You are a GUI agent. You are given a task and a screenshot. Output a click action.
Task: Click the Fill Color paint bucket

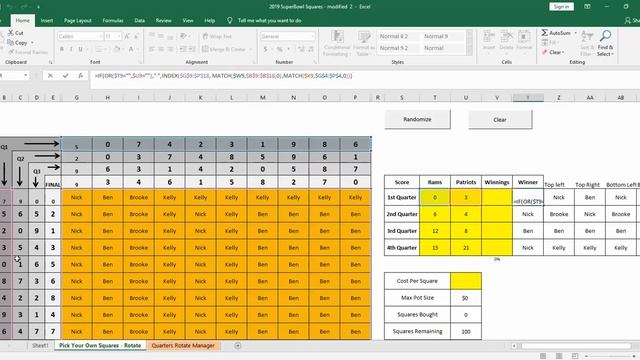117,49
